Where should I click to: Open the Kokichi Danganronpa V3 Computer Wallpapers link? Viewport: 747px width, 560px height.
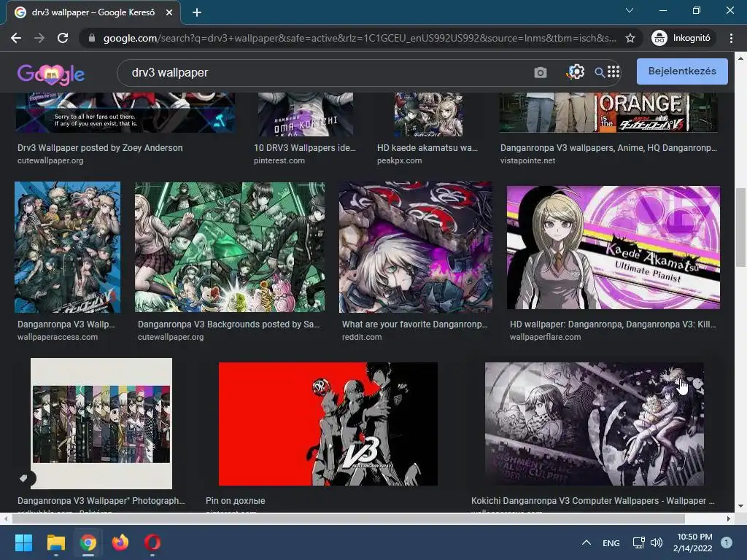click(x=592, y=501)
